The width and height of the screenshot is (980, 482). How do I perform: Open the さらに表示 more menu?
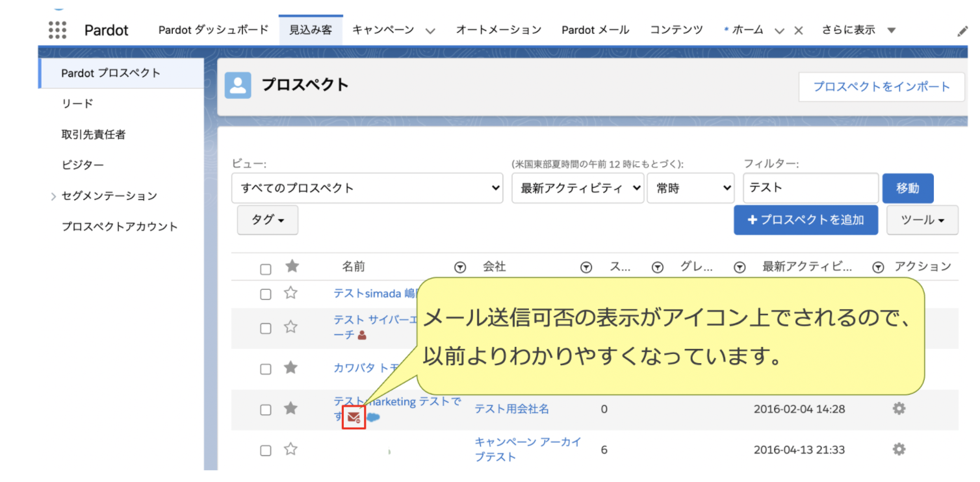coord(858,30)
